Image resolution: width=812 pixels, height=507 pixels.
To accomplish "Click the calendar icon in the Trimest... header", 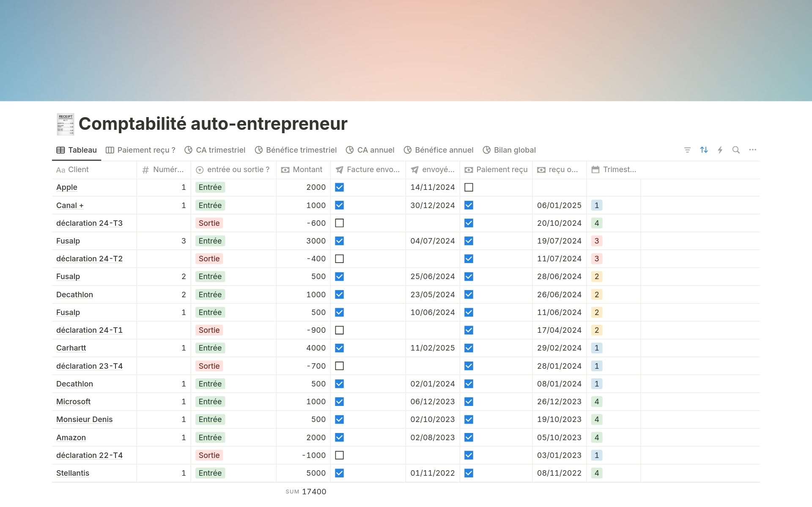I will pos(595,170).
